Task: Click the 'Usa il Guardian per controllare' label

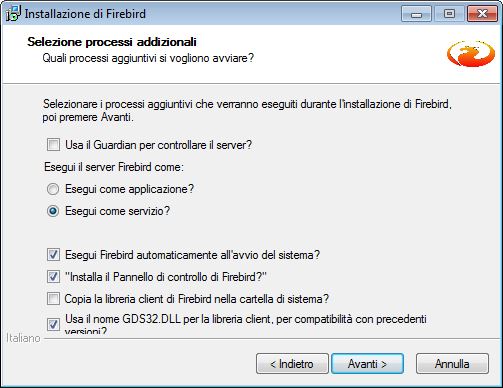Action: point(158,145)
